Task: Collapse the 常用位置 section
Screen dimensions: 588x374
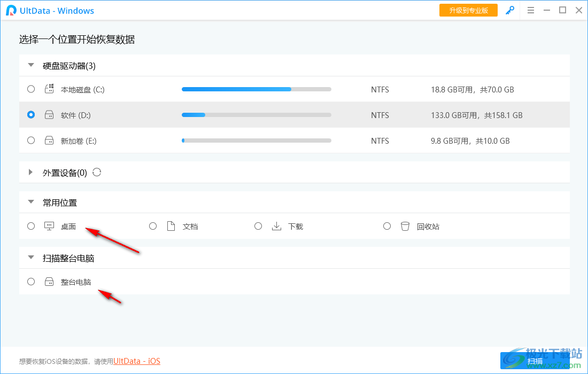Action: pos(30,202)
